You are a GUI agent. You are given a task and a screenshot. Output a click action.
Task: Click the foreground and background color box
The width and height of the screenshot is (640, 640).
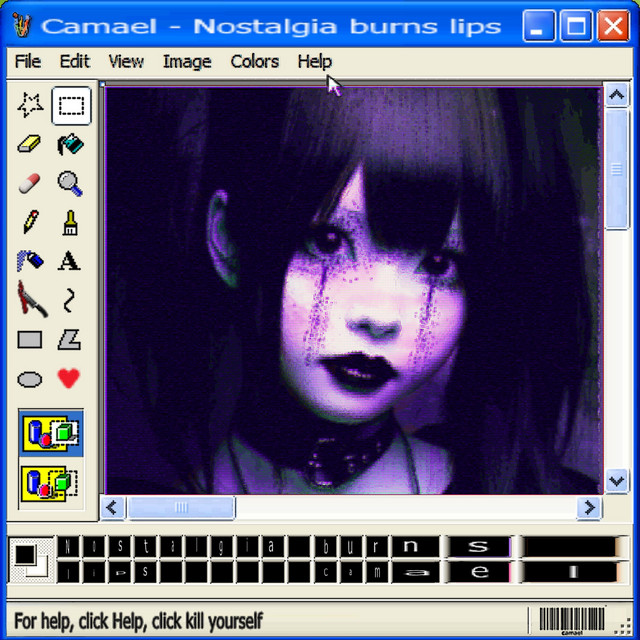28,560
